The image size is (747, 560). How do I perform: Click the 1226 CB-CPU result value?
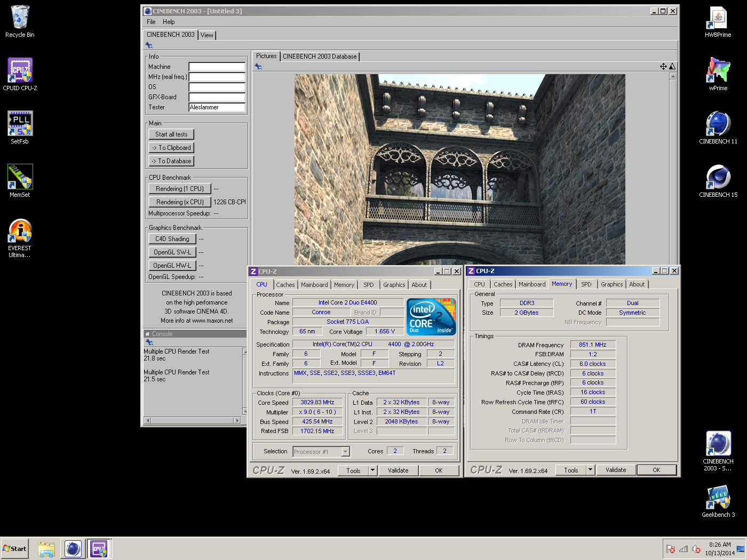pyautogui.click(x=229, y=202)
